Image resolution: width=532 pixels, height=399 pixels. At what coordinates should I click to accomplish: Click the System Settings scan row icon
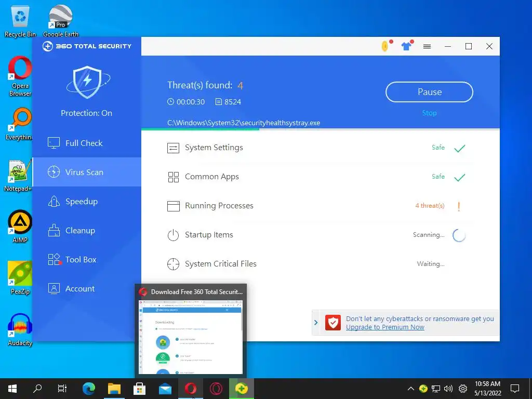[x=173, y=148]
